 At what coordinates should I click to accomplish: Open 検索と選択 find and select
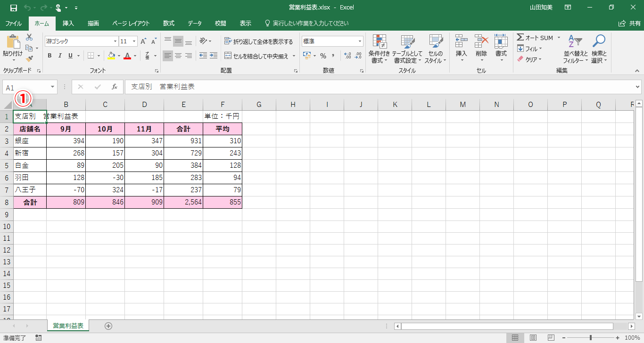point(599,49)
